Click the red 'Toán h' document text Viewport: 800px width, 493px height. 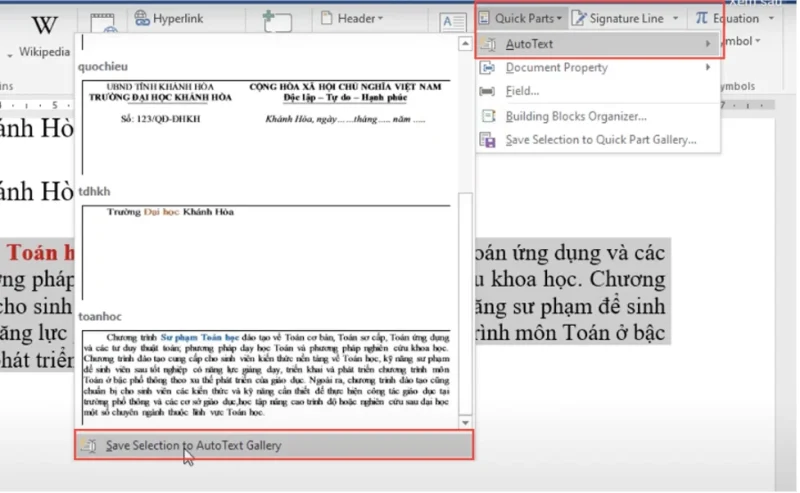tap(40, 253)
